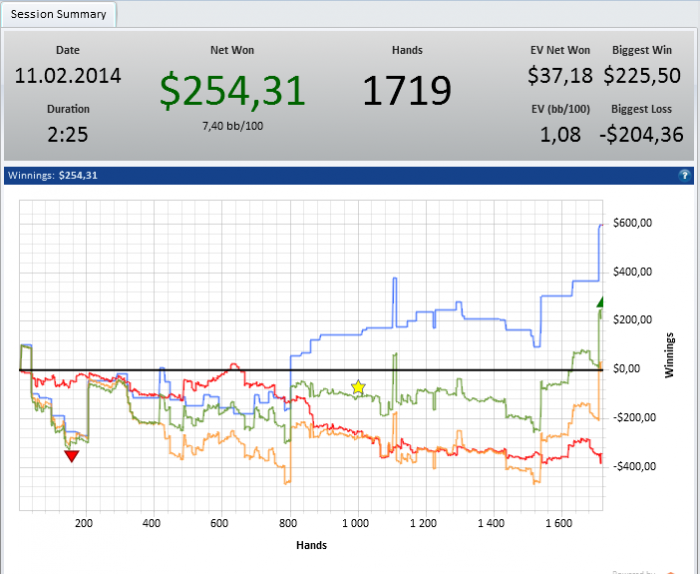Click the Biggest Loss value -$204,36

(641, 134)
